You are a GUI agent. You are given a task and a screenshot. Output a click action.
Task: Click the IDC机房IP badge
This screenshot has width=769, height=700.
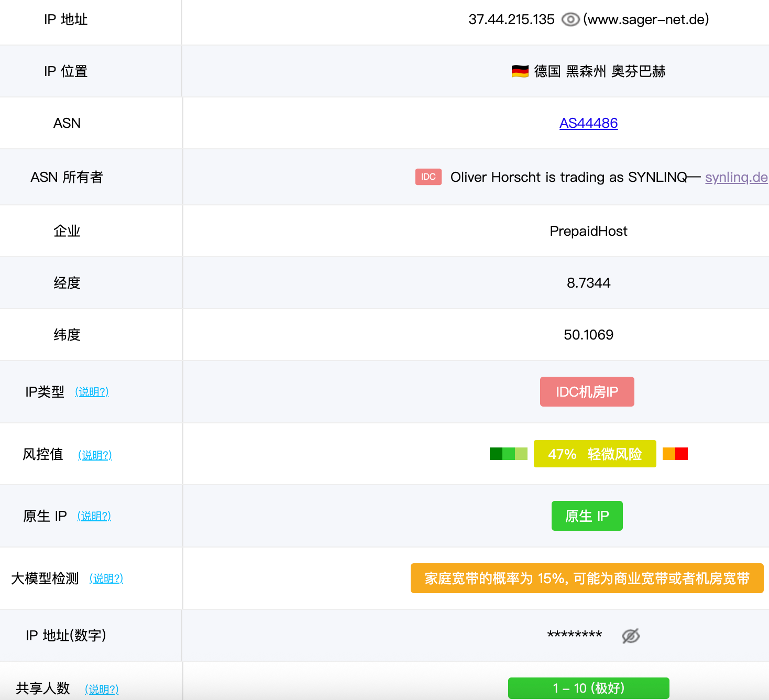tap(587, 392)
